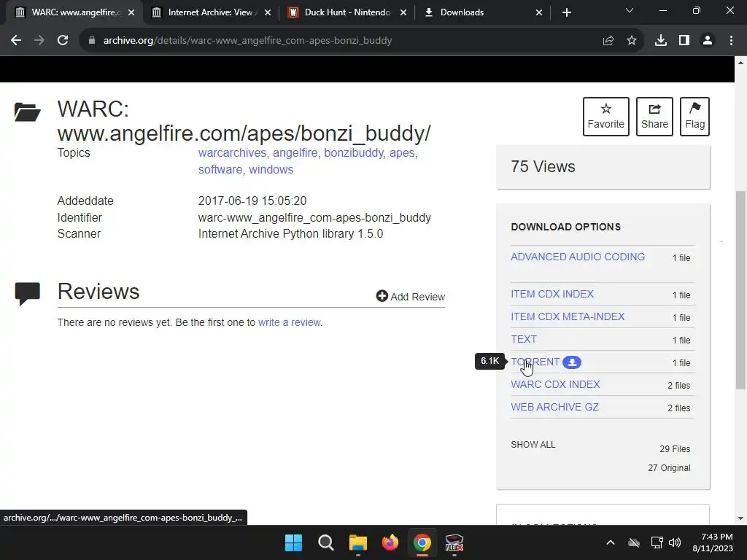Image resolution: width=747 pixels, height=560 pixels.
Task: Switch to the Internet Archive: View tab
Action: point(209,12)
